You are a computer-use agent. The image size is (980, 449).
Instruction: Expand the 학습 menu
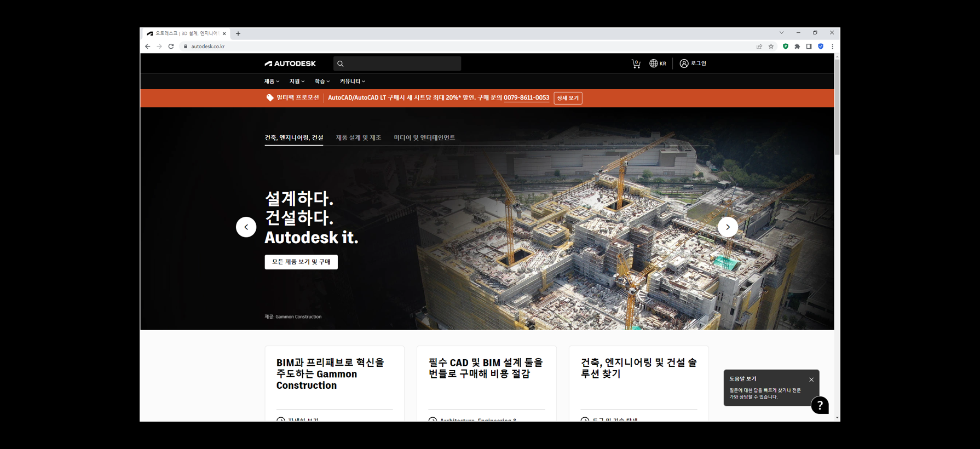pyautogui.click(x=322, y=81)
